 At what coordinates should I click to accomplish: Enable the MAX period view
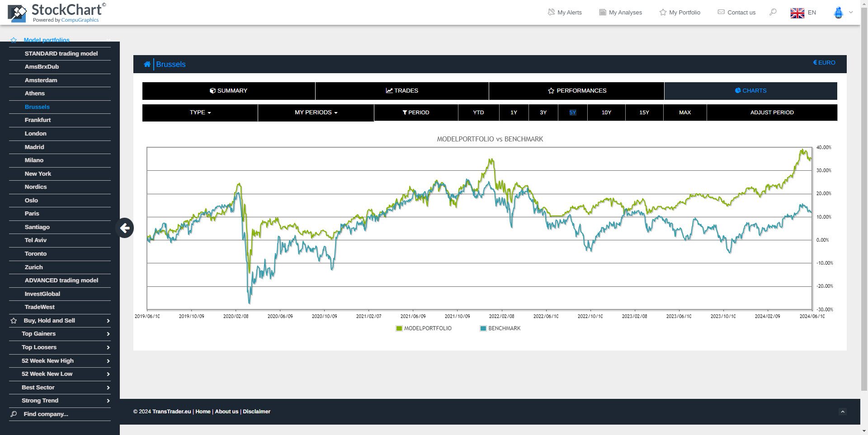coord(685,112)
